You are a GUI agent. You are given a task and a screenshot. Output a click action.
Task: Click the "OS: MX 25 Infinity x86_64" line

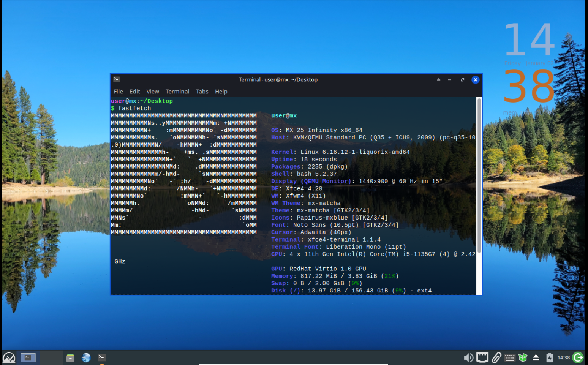317,130
